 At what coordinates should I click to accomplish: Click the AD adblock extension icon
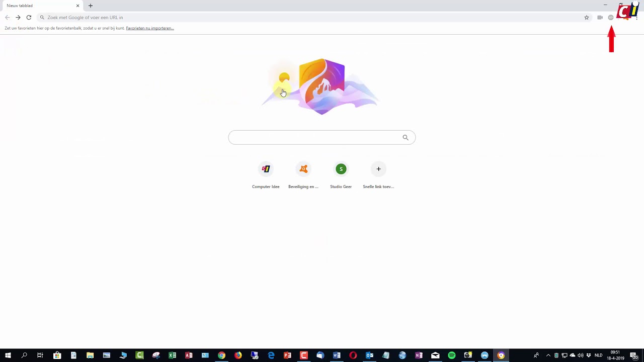[611, 18]
